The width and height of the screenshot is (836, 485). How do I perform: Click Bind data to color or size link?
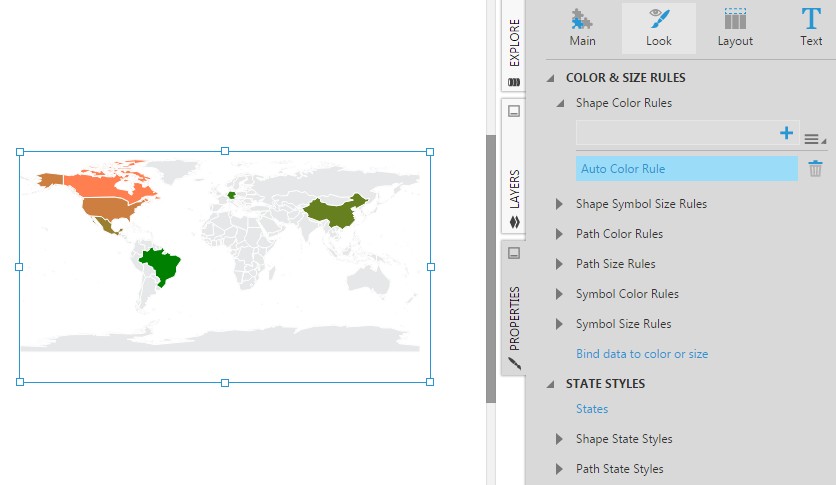click(641, 354)
